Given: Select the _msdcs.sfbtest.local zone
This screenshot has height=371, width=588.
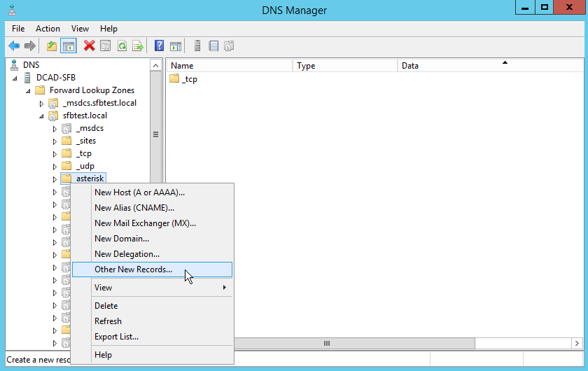Looking at the screenshot, I should (99, 103).
